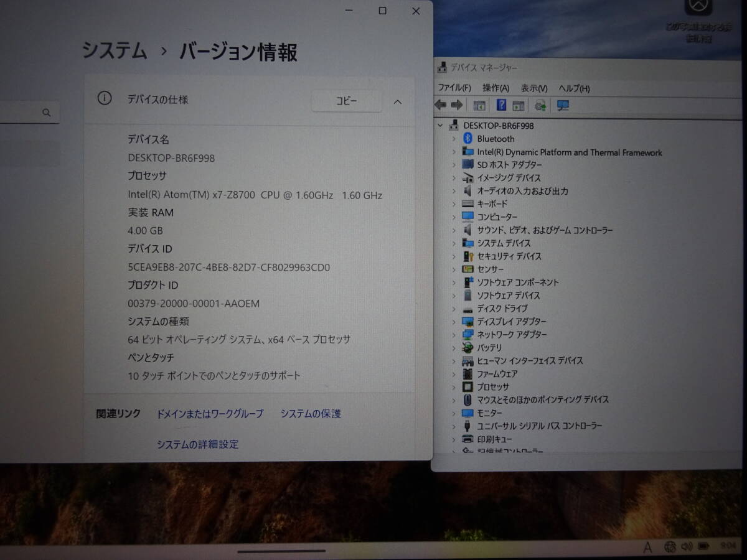Click the taskbar clock
This screenshot has height=560, width=747.
[727, 546]
